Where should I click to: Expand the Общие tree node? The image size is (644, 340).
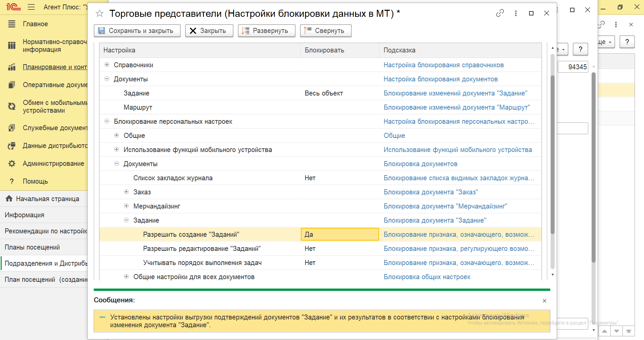117,135
